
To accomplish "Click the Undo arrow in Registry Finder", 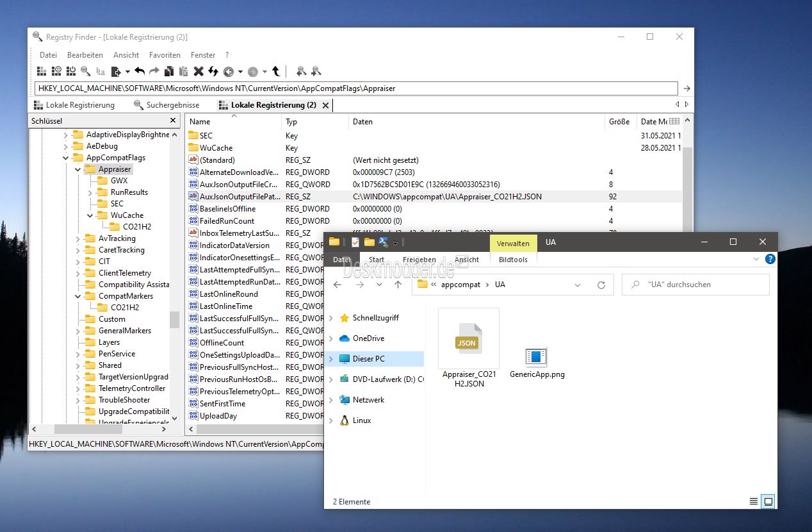I will [140, 71].
